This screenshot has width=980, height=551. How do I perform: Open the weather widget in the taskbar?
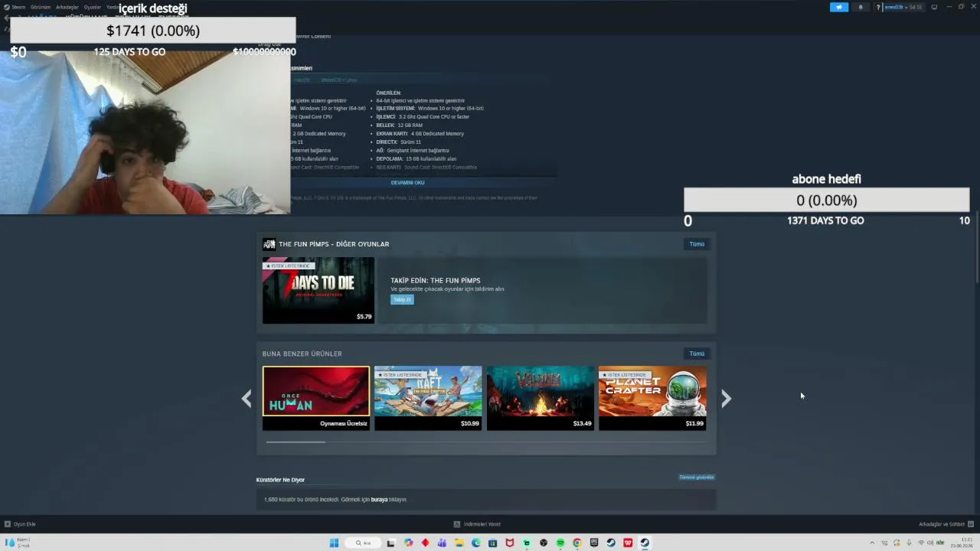pyautogui.click(x=17, y=543)
